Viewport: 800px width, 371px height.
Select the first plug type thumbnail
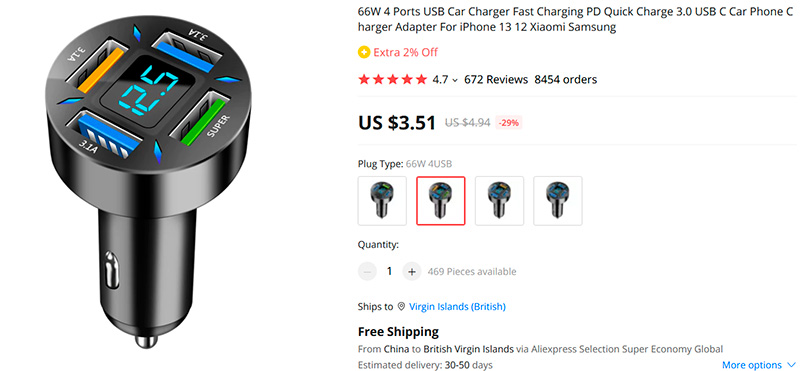tap(382, 201)
